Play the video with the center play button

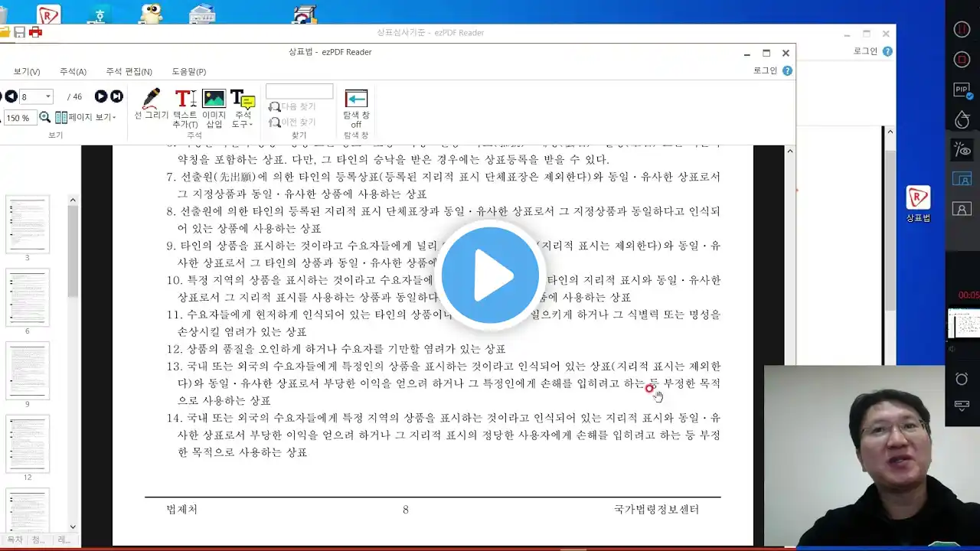pyautogui.click(x=490, y=275)
